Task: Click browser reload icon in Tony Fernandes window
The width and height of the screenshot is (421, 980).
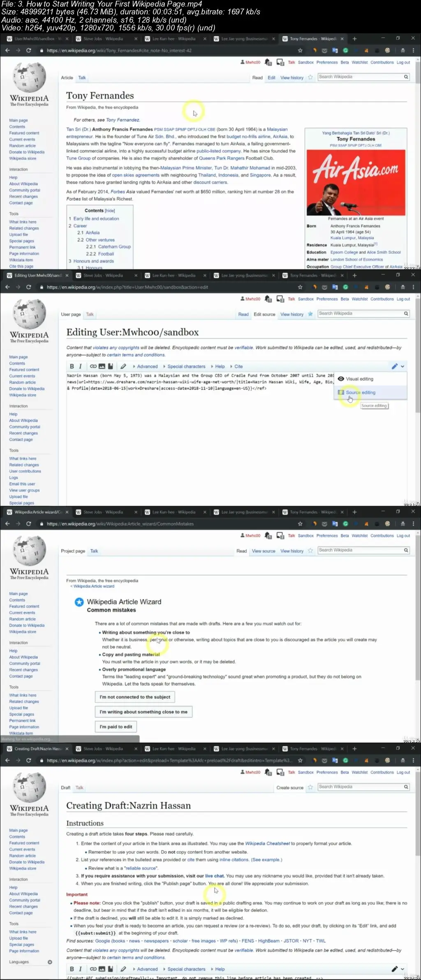Action: (28, 50)
